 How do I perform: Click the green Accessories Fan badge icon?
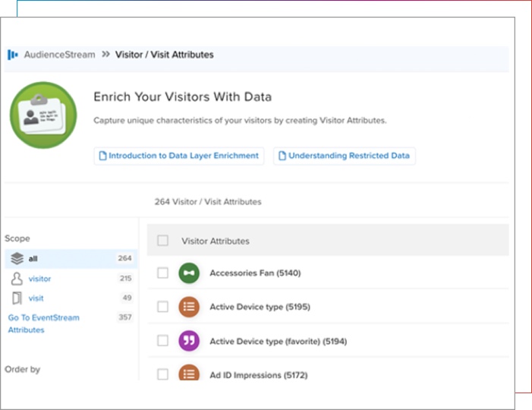pos(189,273)
